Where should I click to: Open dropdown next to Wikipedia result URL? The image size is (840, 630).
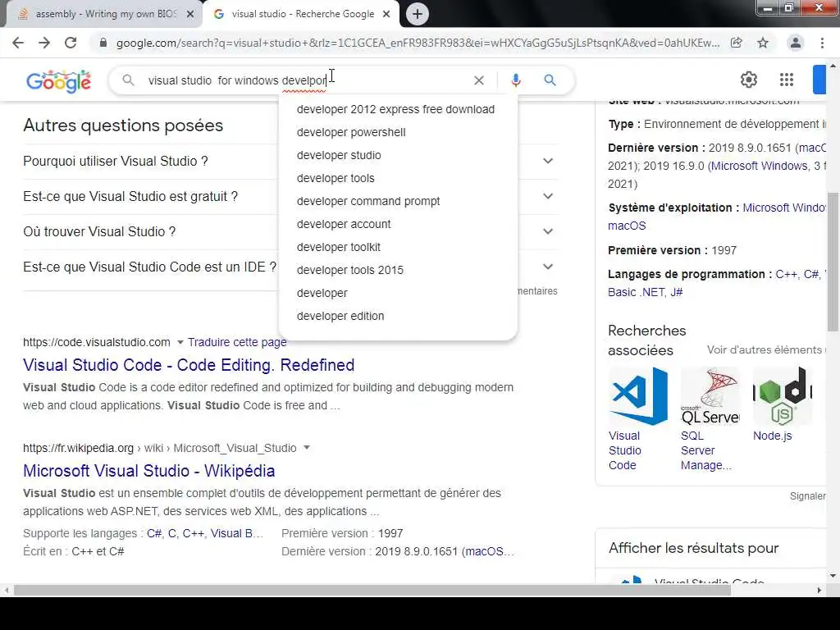pyautogui.click(x=307, y=447)
